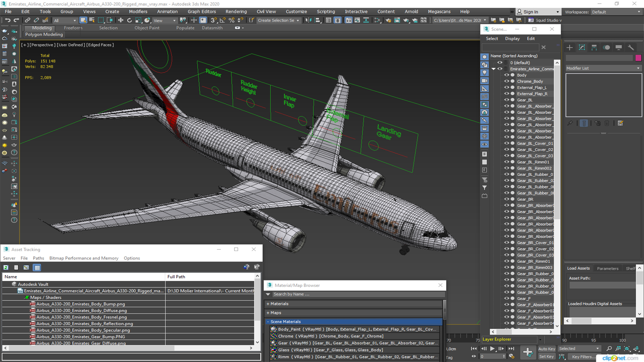This screenshot has width=644, height=362.
Task: Click the Mirror tool icon
Action: pos(308,20)
